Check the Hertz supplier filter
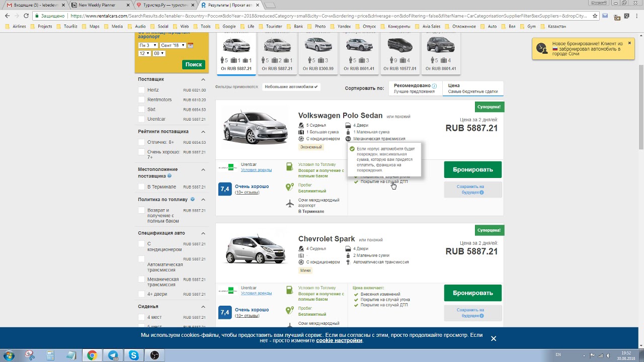 click(x=141, y=90)
